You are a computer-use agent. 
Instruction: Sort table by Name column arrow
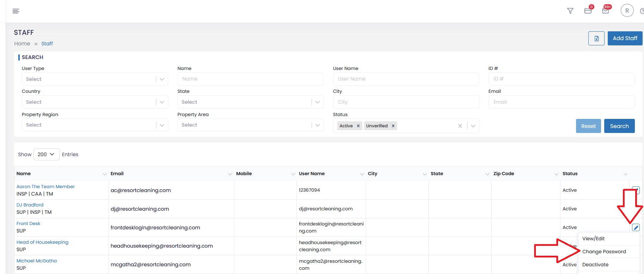[104, 174]
